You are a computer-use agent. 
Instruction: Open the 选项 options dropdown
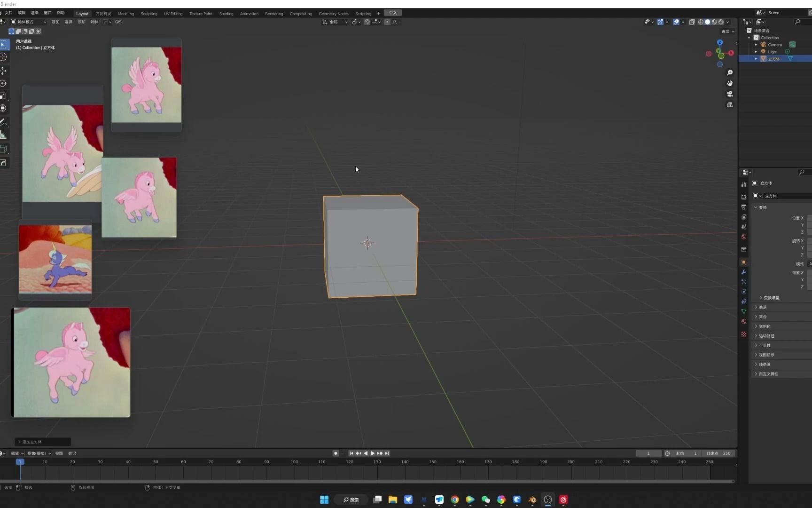click(x=728, y=32)
